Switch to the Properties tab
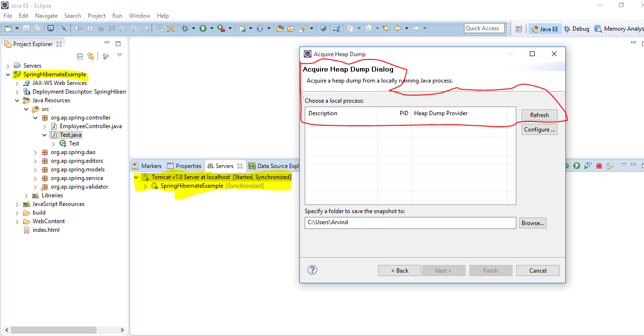 point(184,166)
